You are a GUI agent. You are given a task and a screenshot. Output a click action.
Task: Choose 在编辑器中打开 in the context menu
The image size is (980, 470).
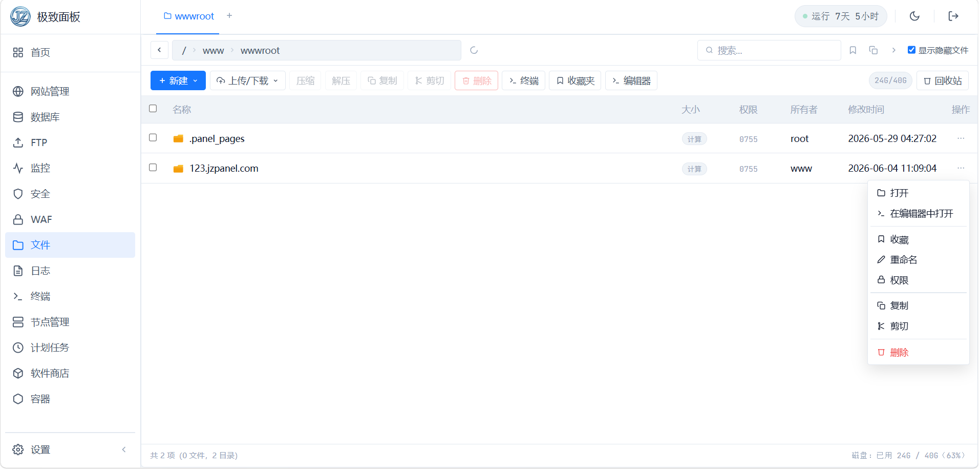(x=919, y=214)
